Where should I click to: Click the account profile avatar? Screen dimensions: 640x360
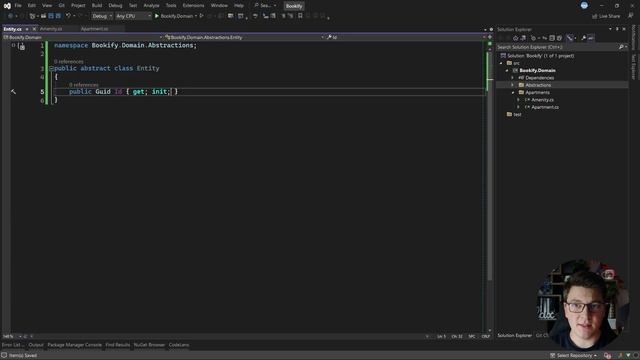(584, 5)
